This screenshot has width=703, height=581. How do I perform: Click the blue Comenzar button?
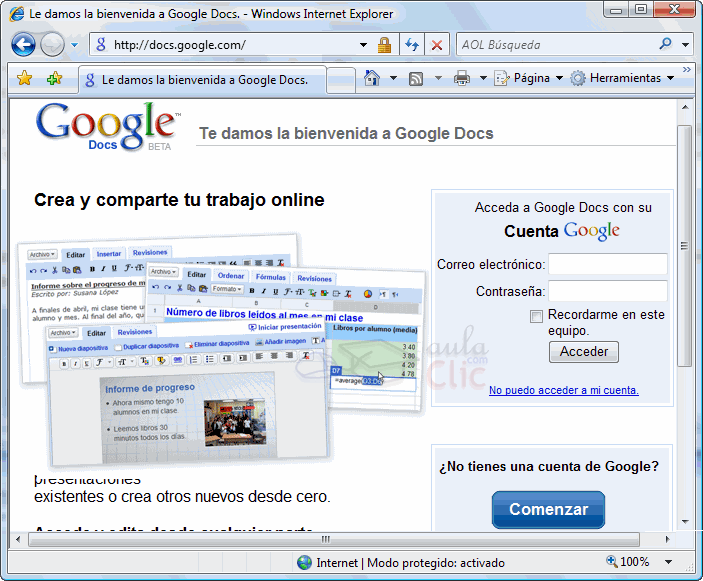(x=548, y=510)
